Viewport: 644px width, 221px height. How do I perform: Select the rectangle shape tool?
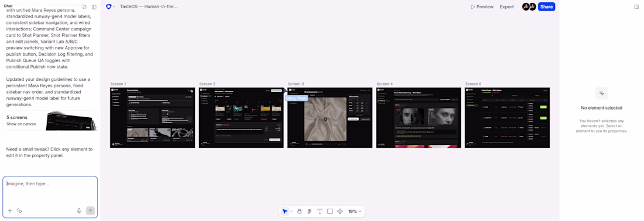[330, 211]
